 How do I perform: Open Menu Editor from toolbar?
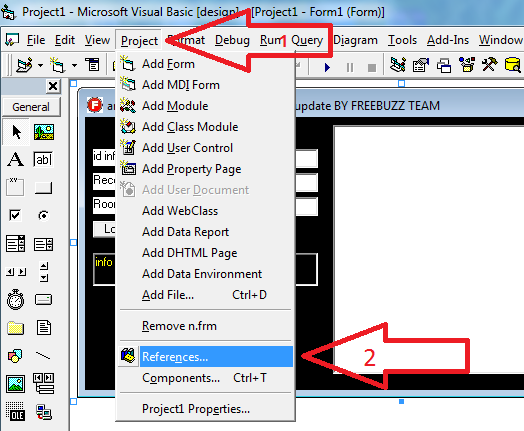tap(92, 65)
